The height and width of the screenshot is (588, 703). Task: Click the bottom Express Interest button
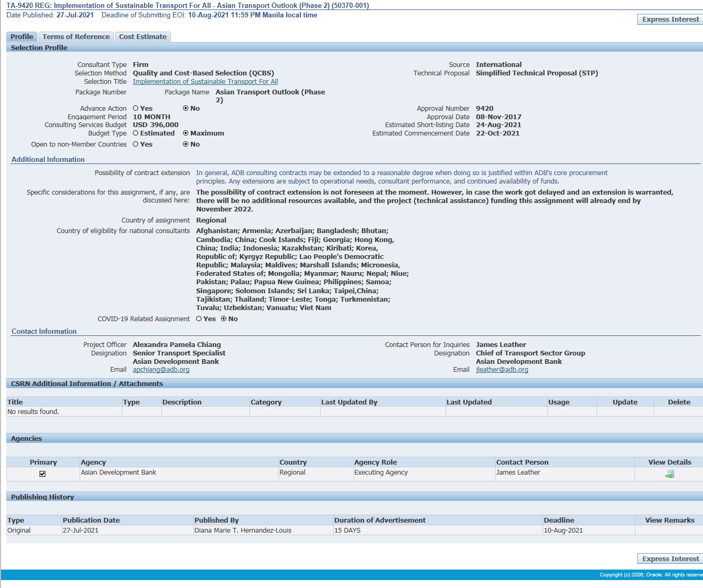coord(670,559)
